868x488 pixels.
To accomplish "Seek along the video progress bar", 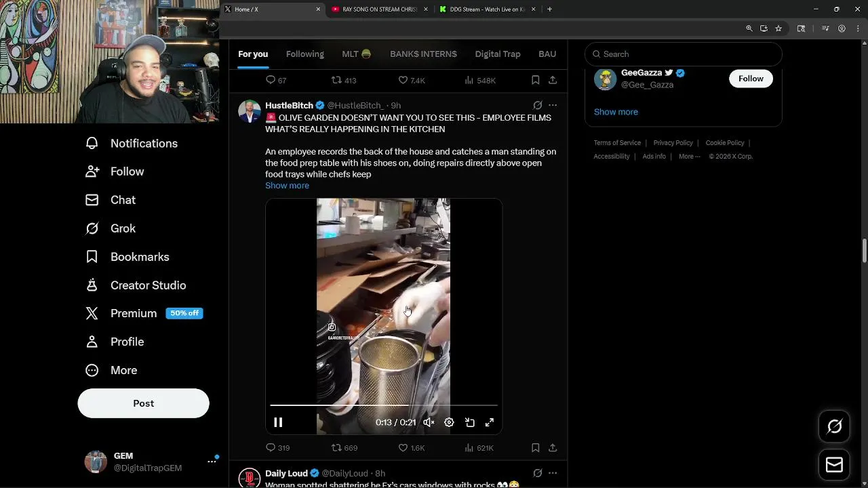I will click(x=384, y=405).
